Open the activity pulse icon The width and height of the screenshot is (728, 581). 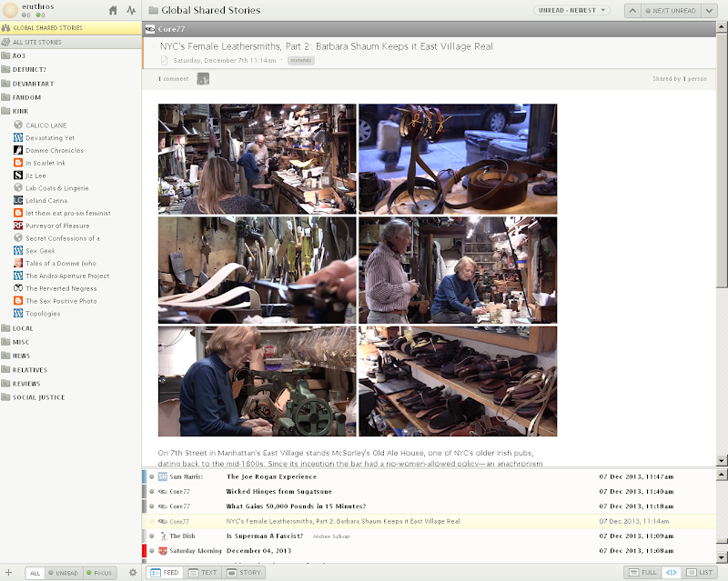point(131,11)
